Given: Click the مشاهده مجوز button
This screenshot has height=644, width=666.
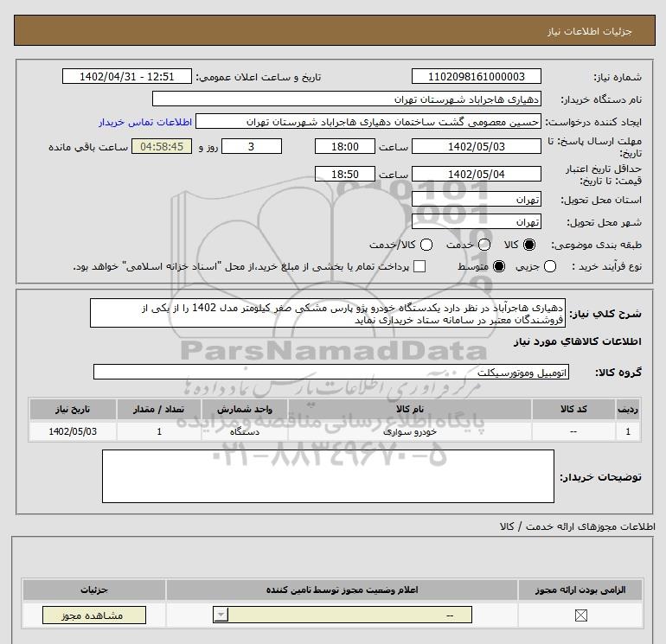Looking at the screenshot, I should tap(94, 615).
